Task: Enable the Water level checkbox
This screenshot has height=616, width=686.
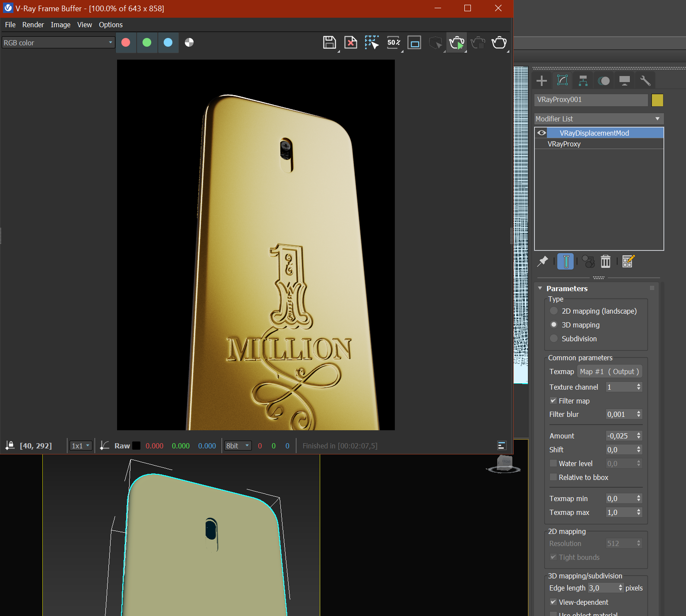Action: (553, 464)
